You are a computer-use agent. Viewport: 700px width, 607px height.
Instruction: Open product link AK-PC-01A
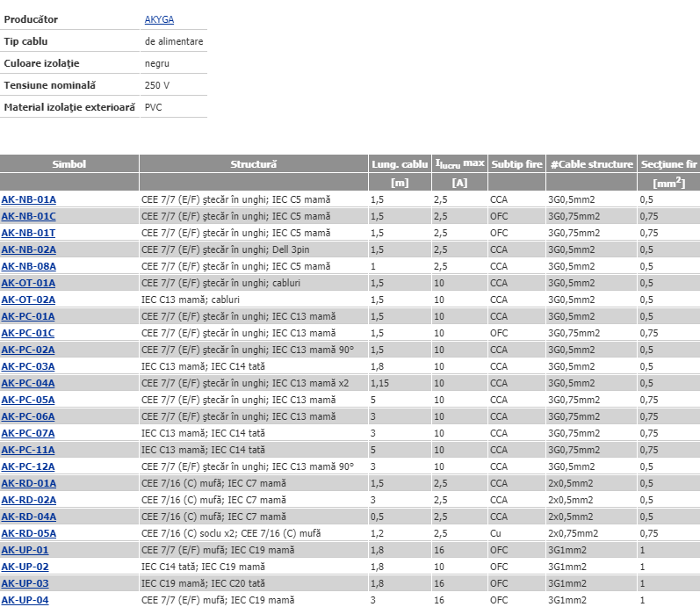28,316
